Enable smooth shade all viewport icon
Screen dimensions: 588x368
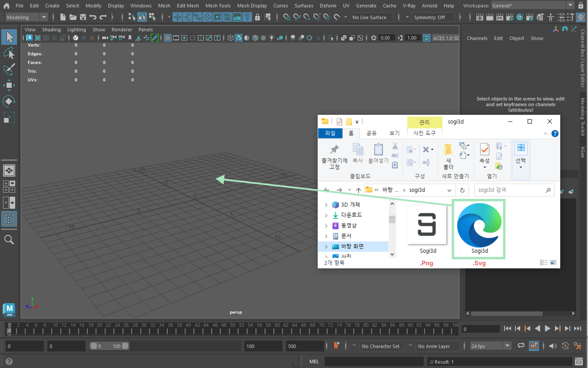(x=238, y=38)
